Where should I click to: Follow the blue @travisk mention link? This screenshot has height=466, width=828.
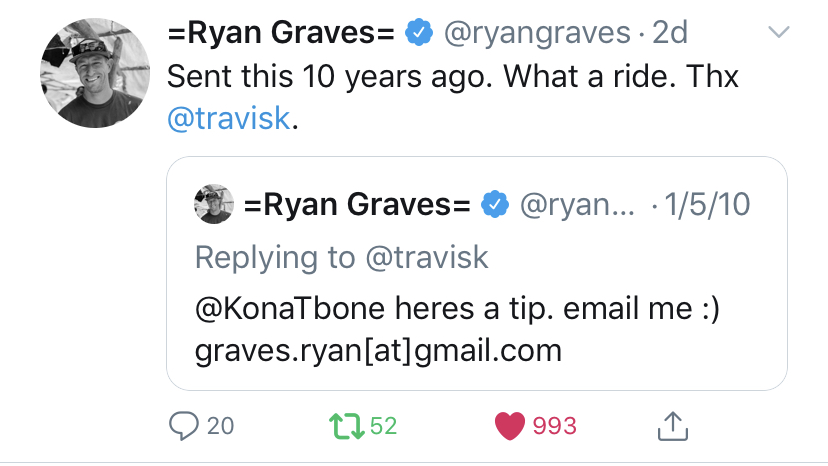tap(231, 119)
